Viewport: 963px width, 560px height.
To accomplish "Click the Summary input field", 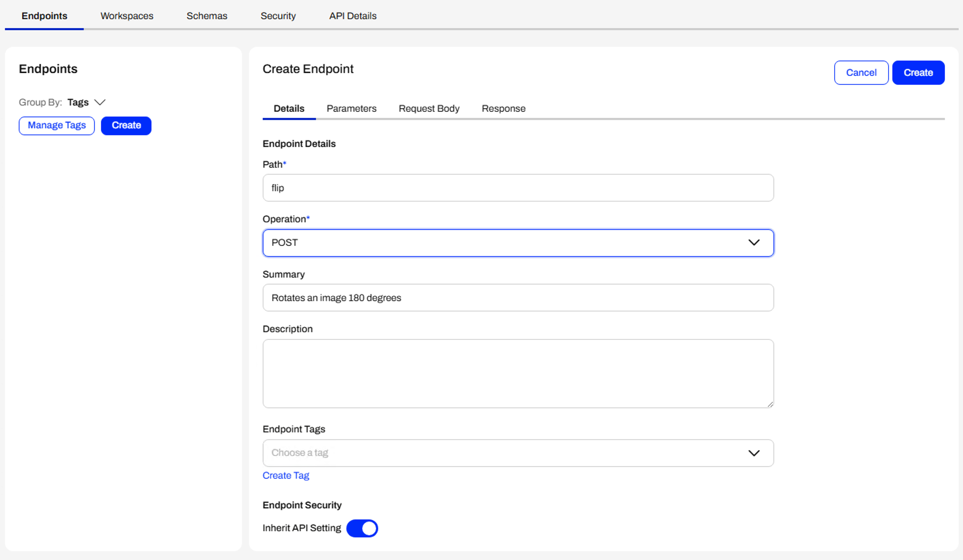I will (518, 297).
